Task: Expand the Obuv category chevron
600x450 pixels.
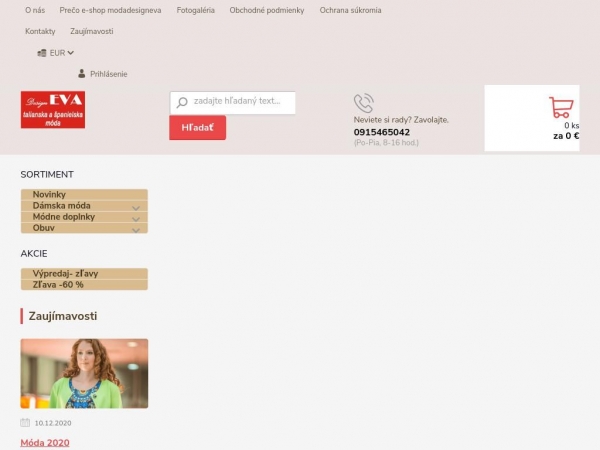Action: 135,230
